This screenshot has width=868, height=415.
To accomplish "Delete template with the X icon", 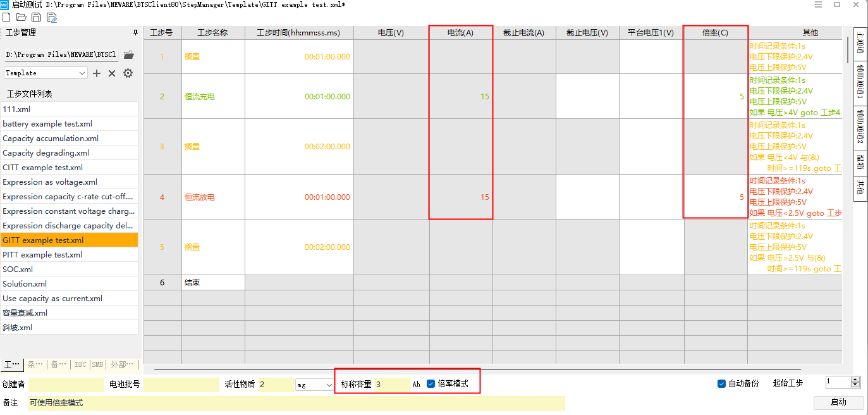I will tap(112, 73).
